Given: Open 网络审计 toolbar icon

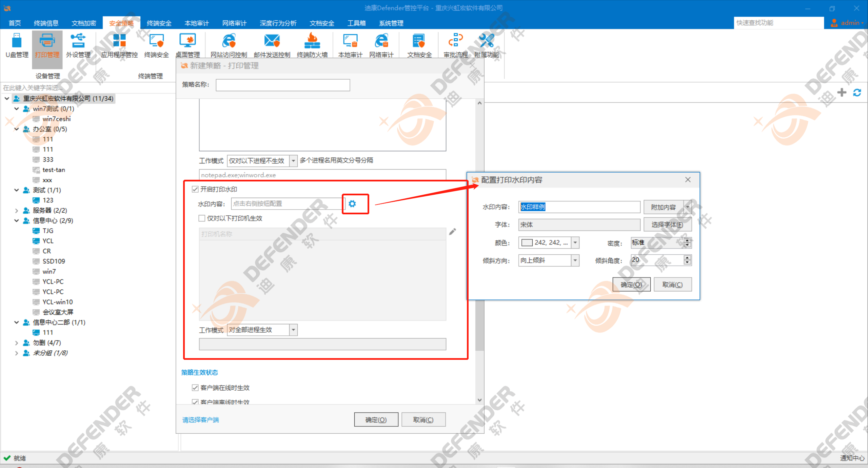Looking at the screenshot, I should click(381, 46).
